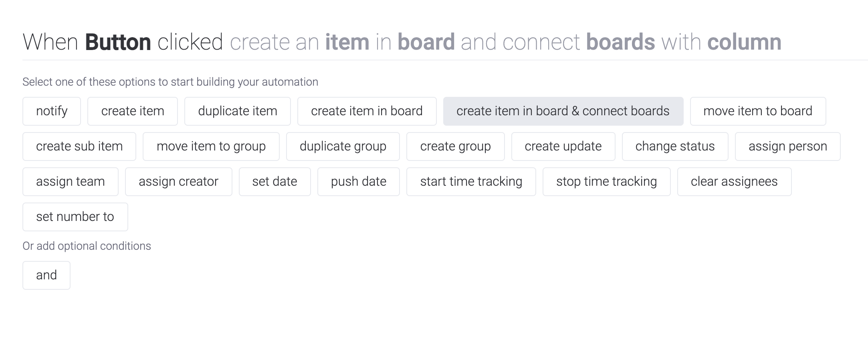Select the create sub item option

point(79,146)
